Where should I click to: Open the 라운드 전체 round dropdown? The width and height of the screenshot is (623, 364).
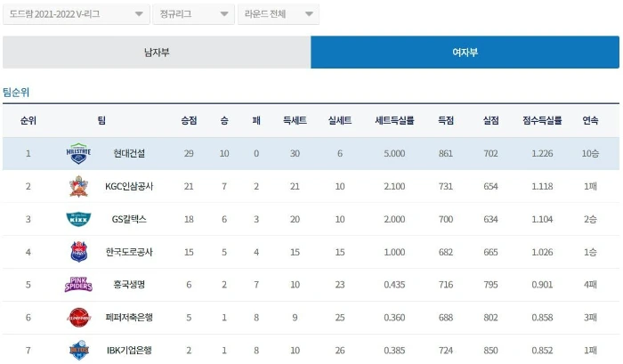pos(278,14)
